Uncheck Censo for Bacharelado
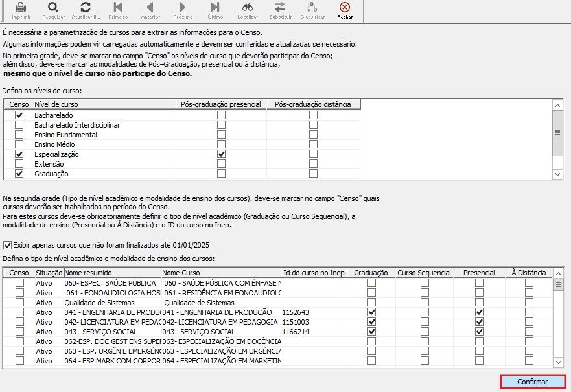571x392 pixels. pos(19,115)
